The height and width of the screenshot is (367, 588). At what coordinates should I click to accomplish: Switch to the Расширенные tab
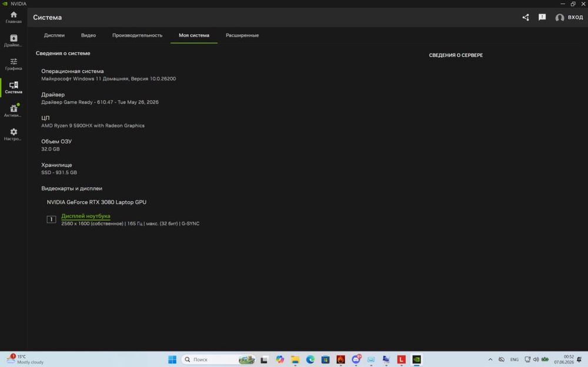point(242,35)
